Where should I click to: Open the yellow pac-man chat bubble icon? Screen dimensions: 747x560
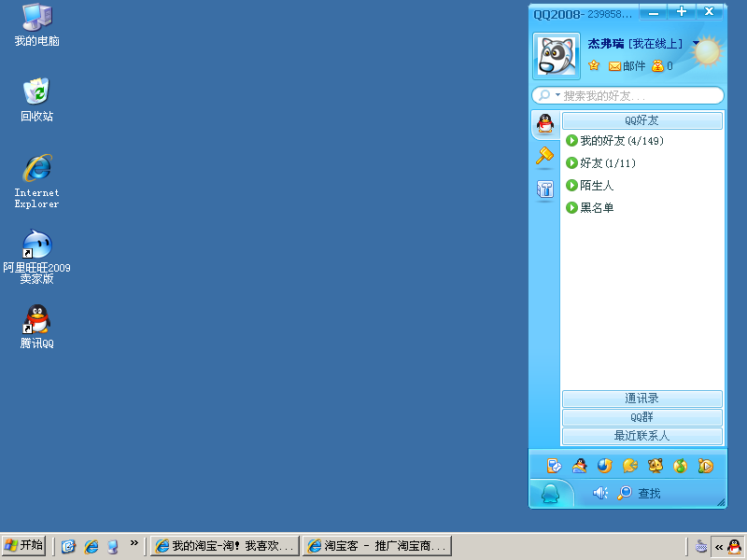coord(629,465)
